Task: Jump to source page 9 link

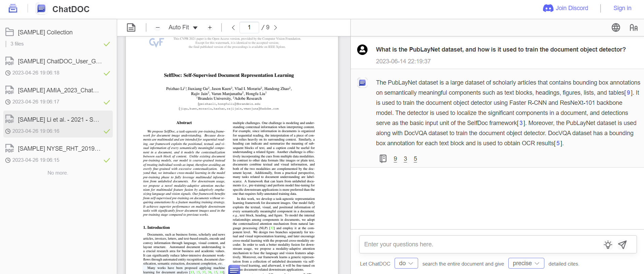Action: coord(395,159)
